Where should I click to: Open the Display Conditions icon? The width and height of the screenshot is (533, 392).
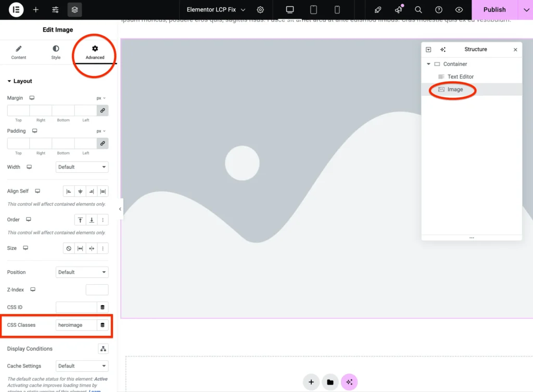point(103,348)
